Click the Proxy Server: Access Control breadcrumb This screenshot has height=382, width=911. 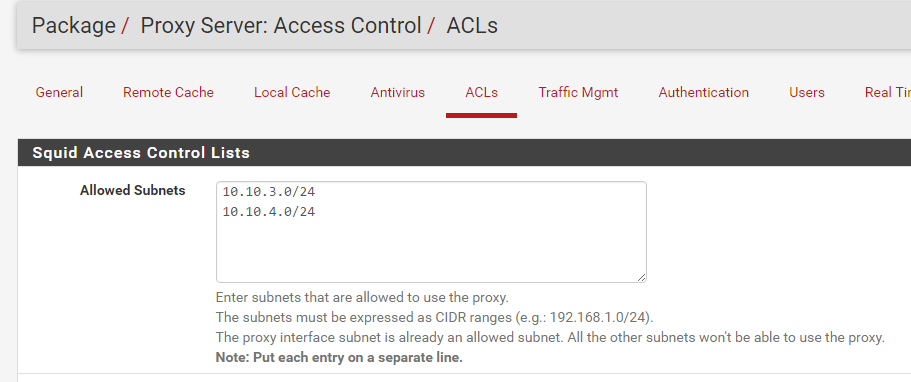[281, 26]
